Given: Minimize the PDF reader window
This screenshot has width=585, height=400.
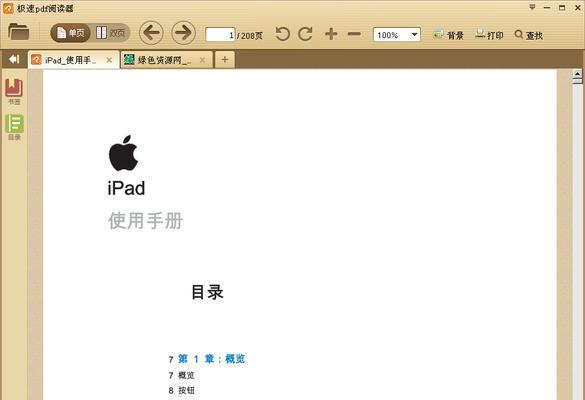Looking at the screenshot, I should coord(547,8).
